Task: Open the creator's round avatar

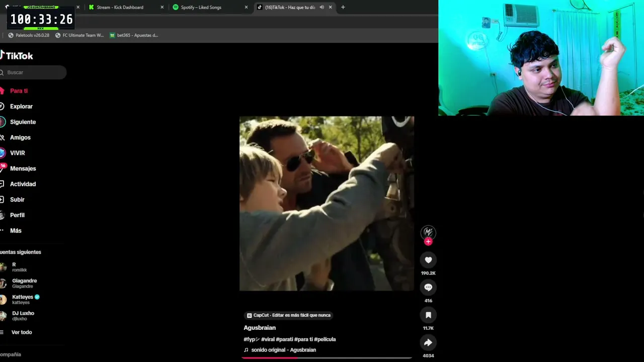Action: point(428,232)
